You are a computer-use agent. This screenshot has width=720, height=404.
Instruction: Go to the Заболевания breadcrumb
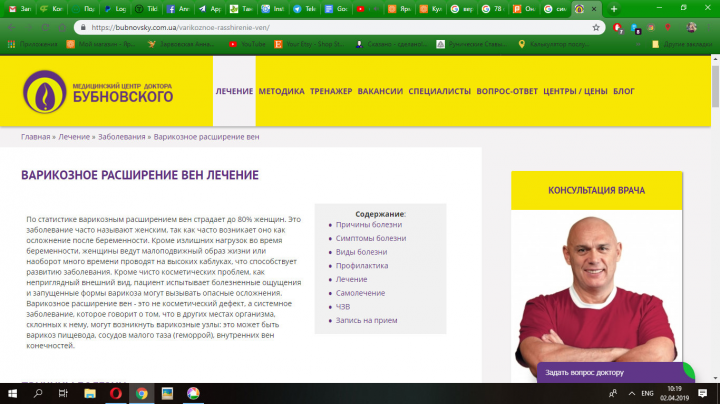[x=121, y=137]
